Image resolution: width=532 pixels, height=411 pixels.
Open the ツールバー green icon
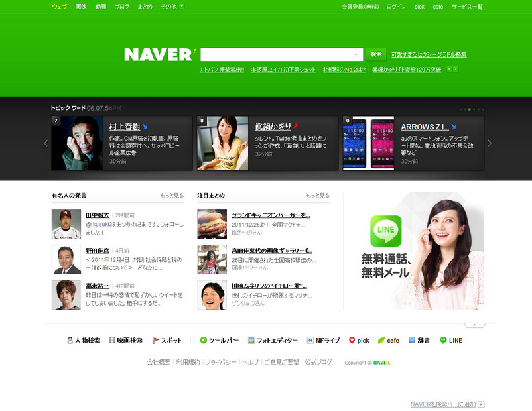(203, 340)
